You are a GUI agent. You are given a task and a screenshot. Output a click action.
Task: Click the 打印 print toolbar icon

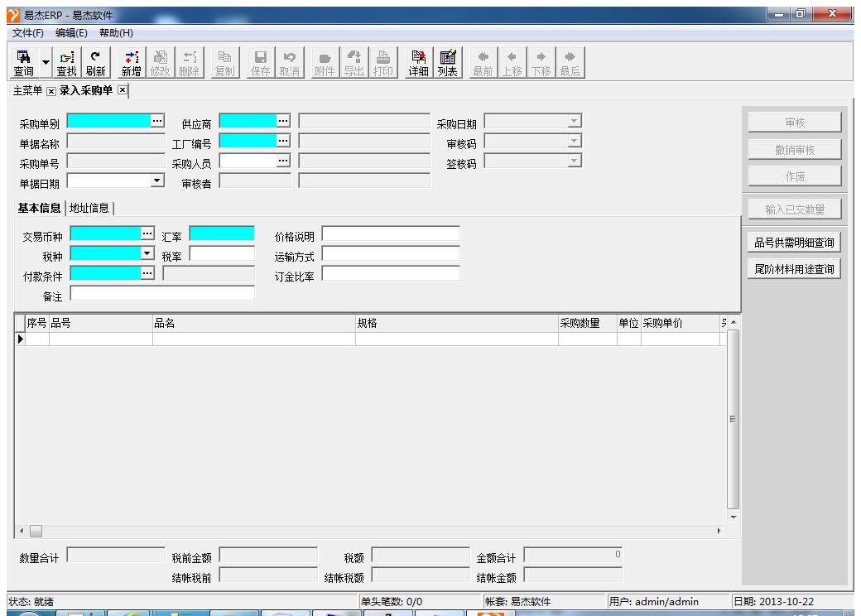(x=382, y=62)
